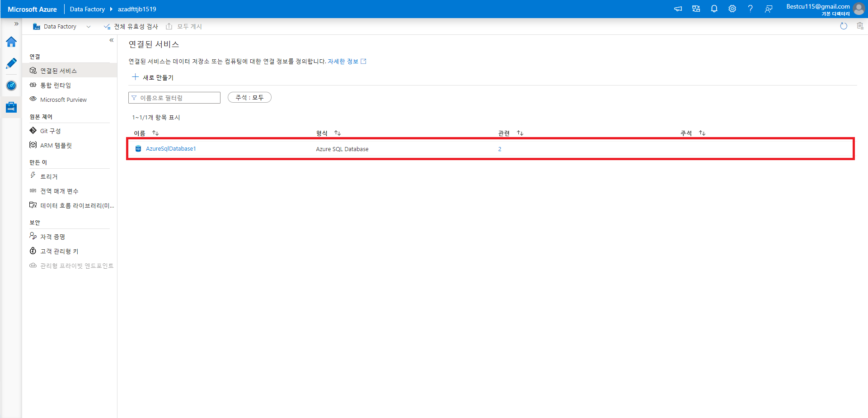Select 통합 런타임 menu item

tap(70, 85)
